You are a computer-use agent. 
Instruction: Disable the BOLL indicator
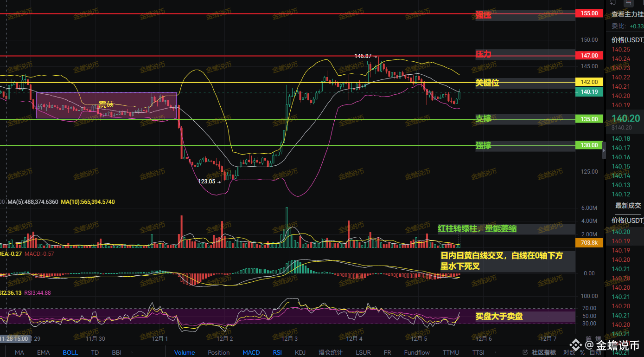(x=70, y=352)
